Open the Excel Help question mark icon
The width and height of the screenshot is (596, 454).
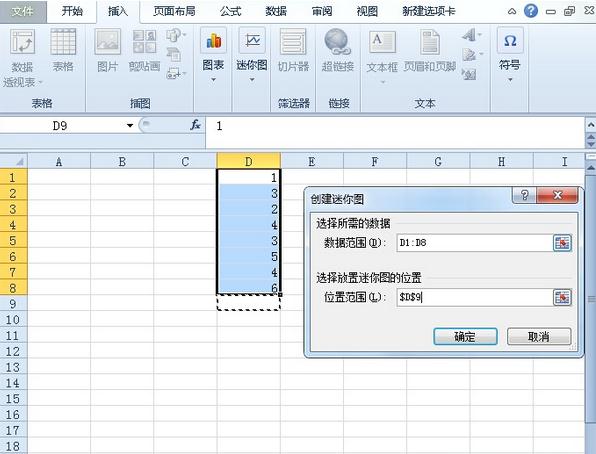tap(531, 11)
